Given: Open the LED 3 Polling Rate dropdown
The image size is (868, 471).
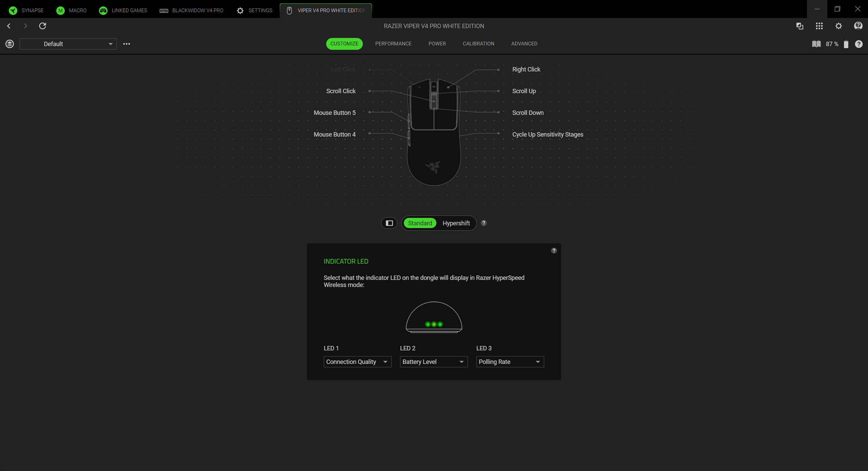Looking at the screenshot, I should pyautogui.click(x=510, y=362).
